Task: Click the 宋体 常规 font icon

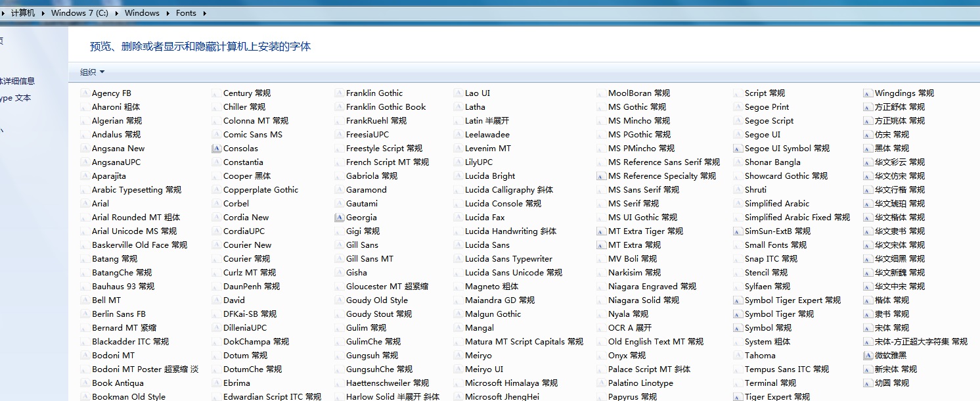Action: [x=868, y=328]
